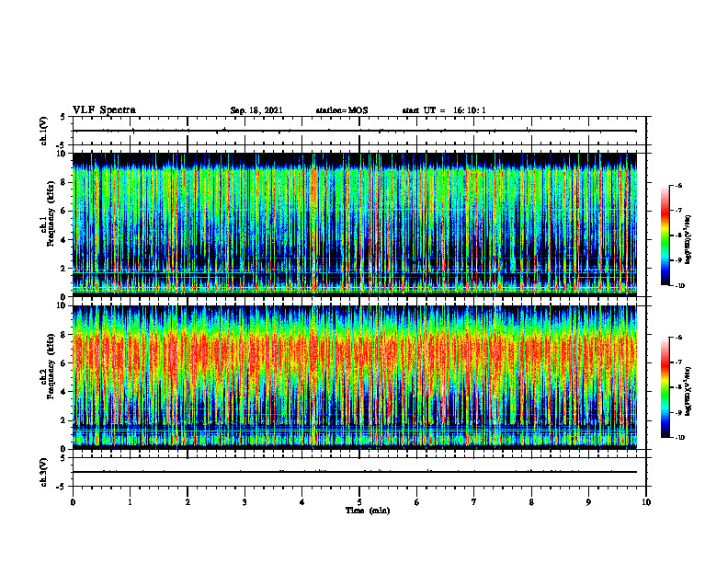Click the "ch.1(V)" axis label at top
The height and width of the screenshot is (563, 728).
click(x=44, y=131)
